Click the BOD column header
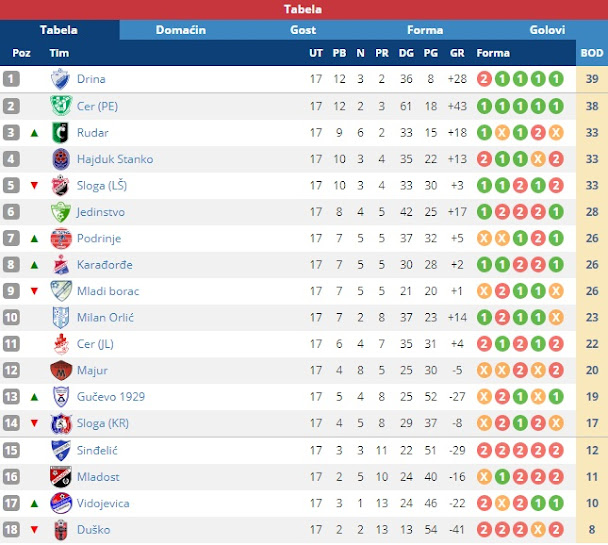Image resolution: width=608 pixels, height=545 pixels. [592, 53]
